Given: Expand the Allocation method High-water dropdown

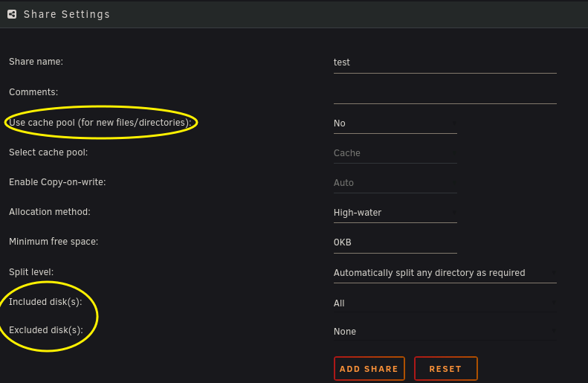Looking at the screenshot, I should coord(395,213).
